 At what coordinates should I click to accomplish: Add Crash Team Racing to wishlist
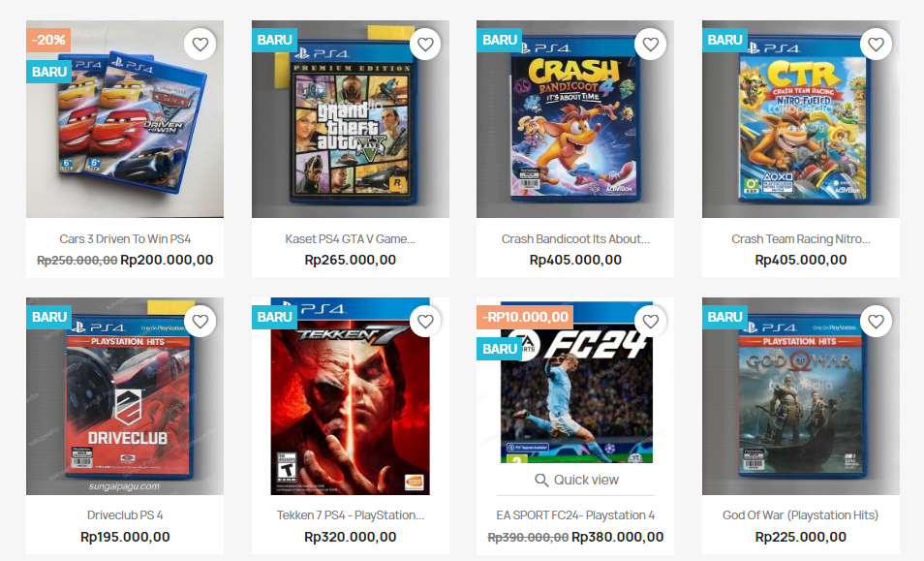pos(877,45)
